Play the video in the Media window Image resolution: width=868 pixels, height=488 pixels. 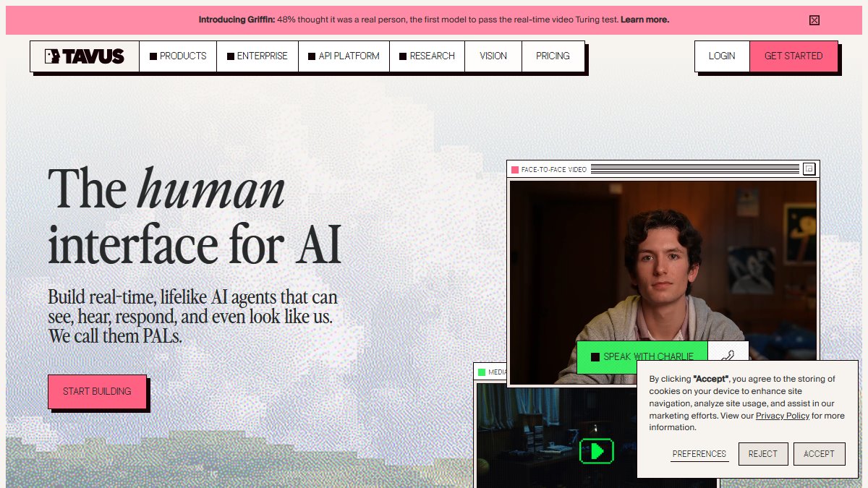[x=597, y=452]
